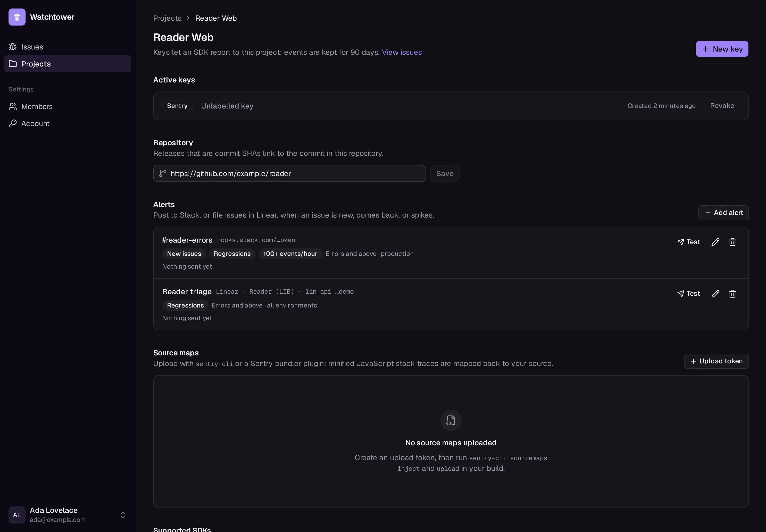Click Errors and above · production text
Screen dimensions: 766x532
coord(370,254)
